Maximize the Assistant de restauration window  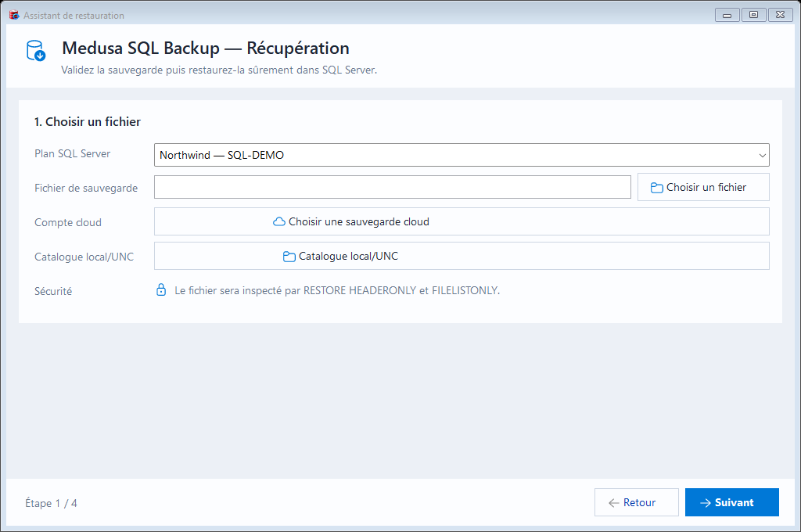click(x=753, y=15)
